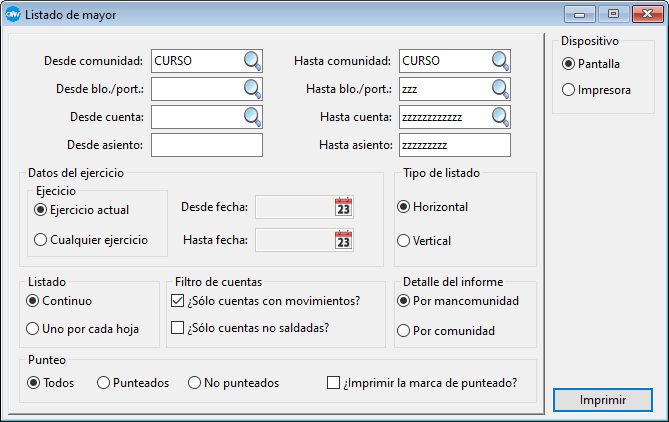
Task: Enable ¿Sólo cuentas no saldadas? checkbox
Action: 178,328
